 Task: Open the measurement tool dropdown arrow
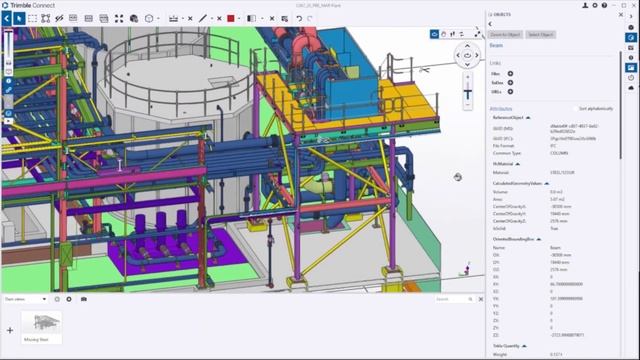coord(182,18)
